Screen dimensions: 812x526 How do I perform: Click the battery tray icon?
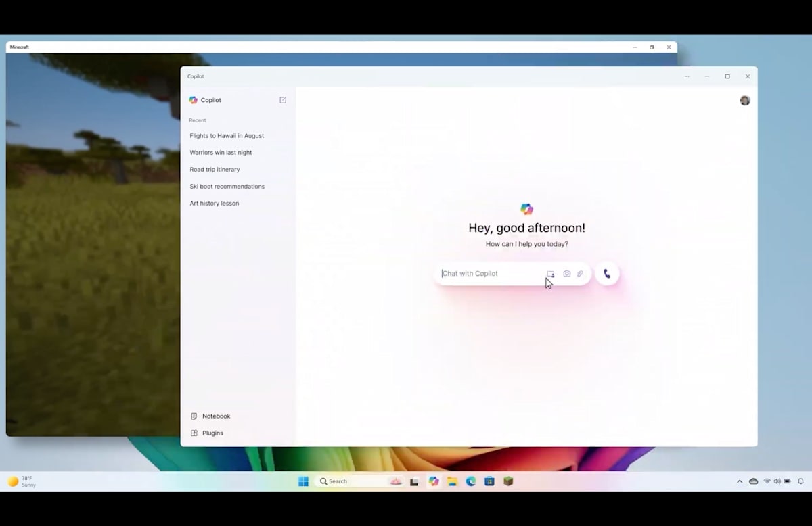pyautogui.click(x=788, y=481)
